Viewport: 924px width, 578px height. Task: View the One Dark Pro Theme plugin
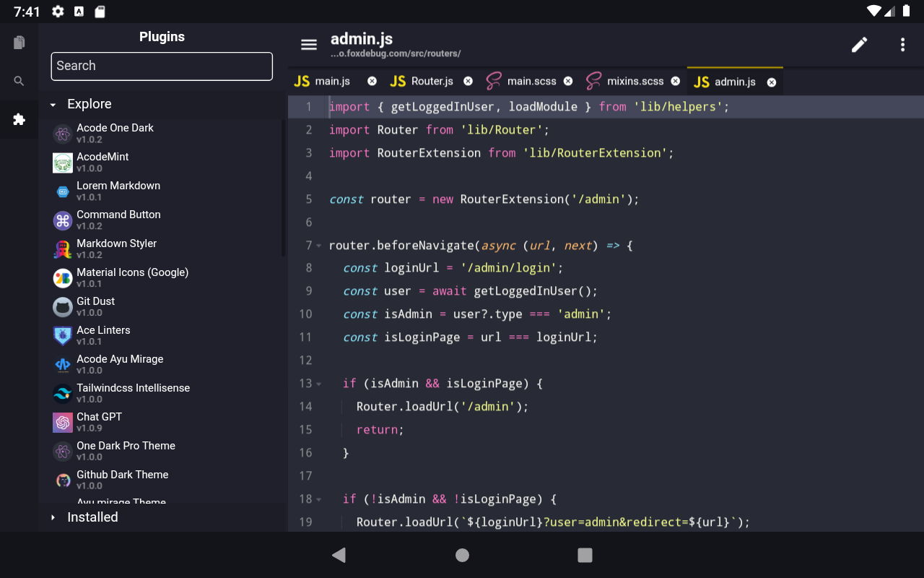coord(126,450)
